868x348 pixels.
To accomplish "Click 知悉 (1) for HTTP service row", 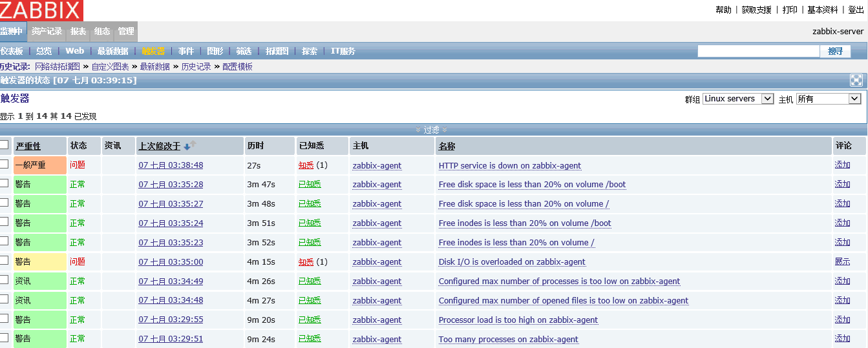I will coord(313,165).
